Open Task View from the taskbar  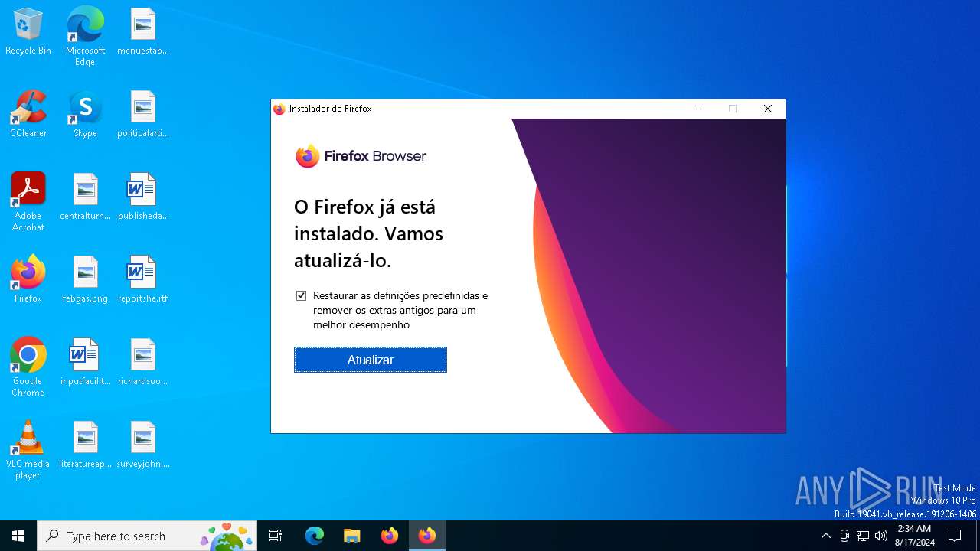(276, 536)
